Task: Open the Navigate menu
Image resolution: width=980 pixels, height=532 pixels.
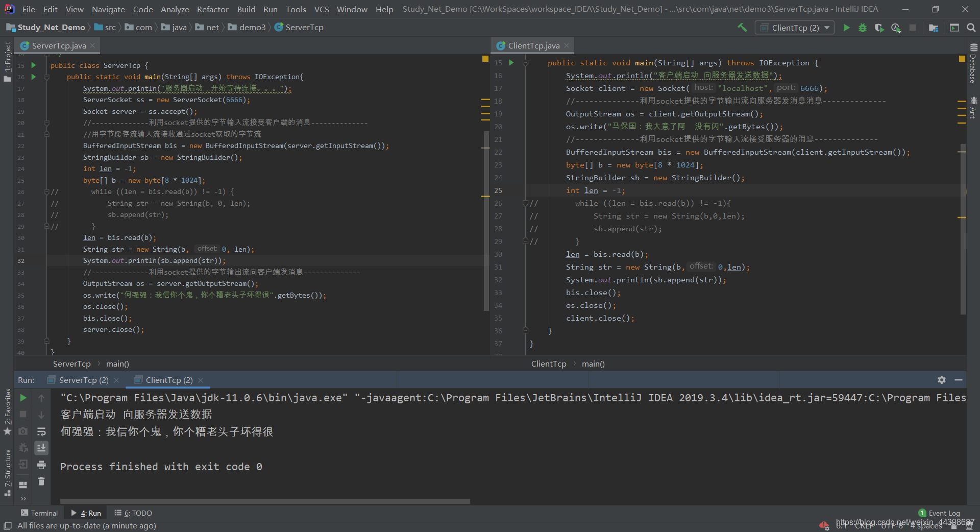Action: [x=108, y=9]
